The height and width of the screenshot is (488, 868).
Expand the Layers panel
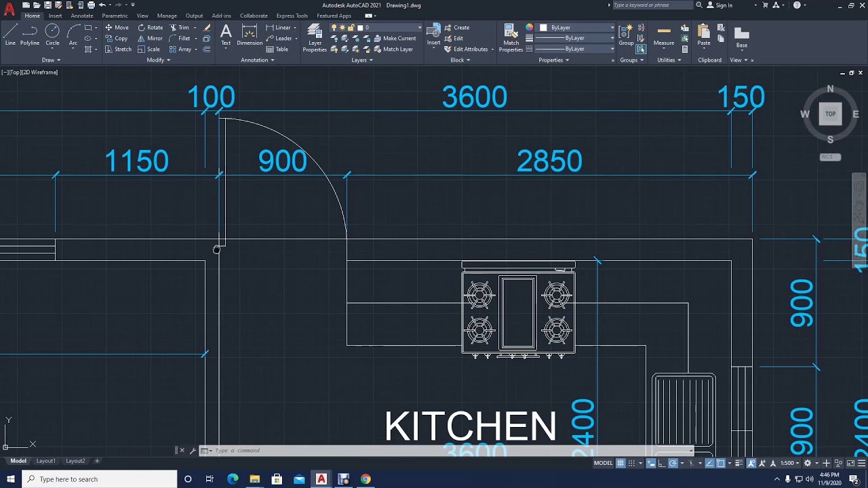click(362, 60)
